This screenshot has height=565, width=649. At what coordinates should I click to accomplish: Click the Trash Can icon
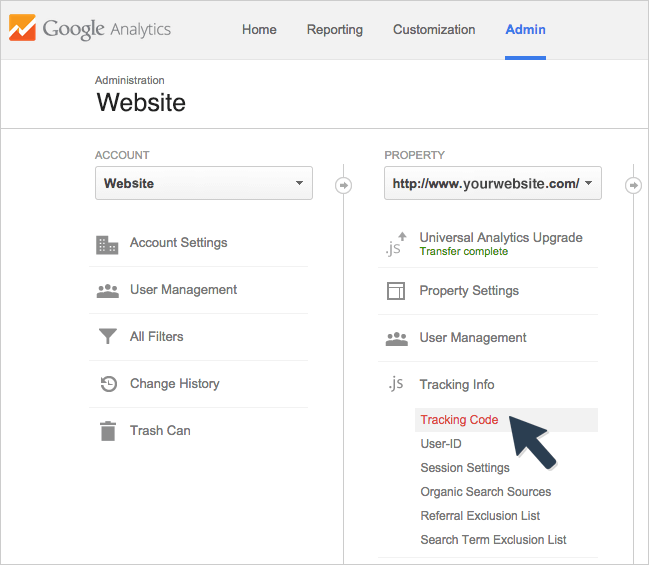click(x=108, y=431)
